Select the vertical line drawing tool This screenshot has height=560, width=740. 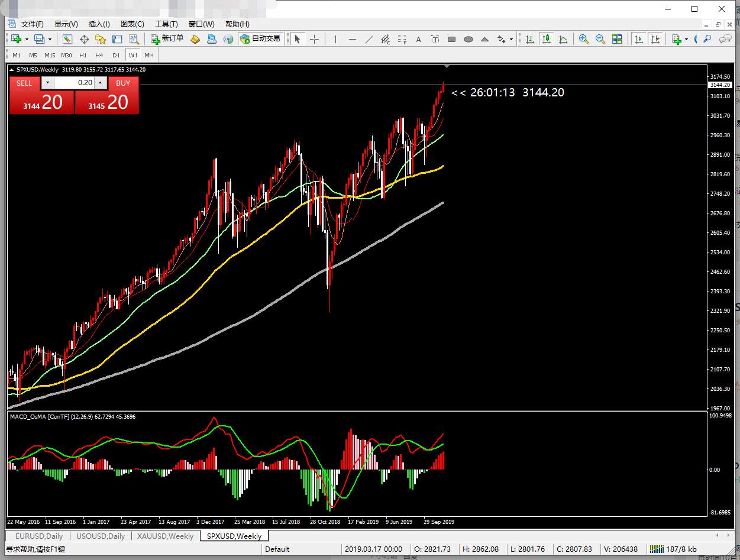click(x=335, y=39)
